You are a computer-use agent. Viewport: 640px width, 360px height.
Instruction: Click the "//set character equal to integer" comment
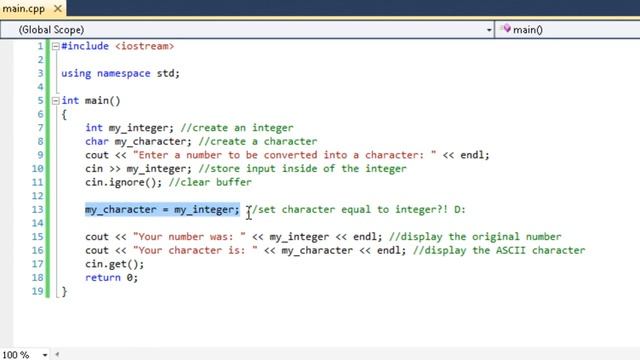[356, 209]
